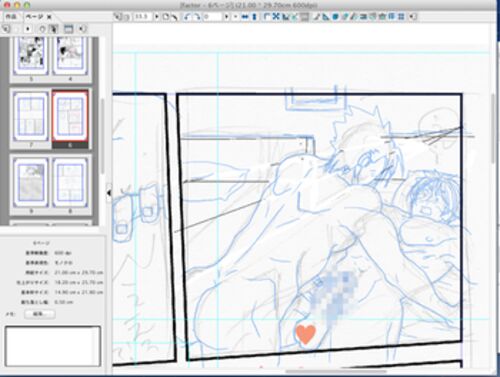Close the ページ tab
Screen dimensions: 500x377
coord(49,16)
